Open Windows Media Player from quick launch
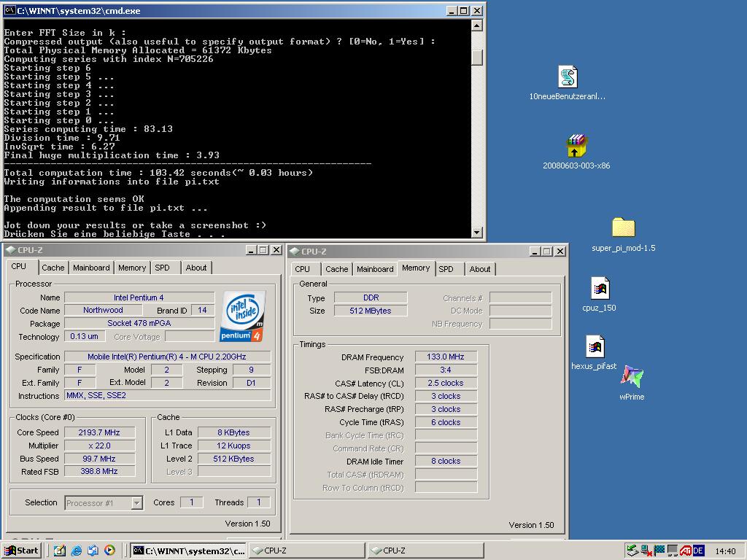 point(109,551)
